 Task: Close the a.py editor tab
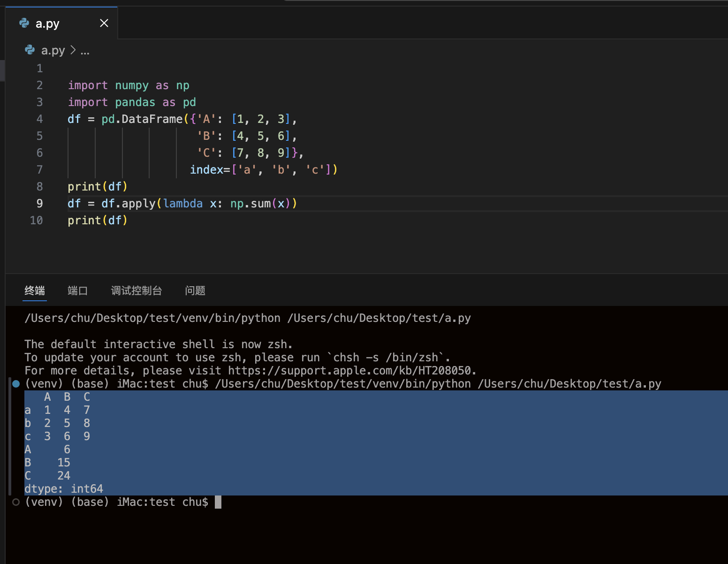tap(104, 23)
